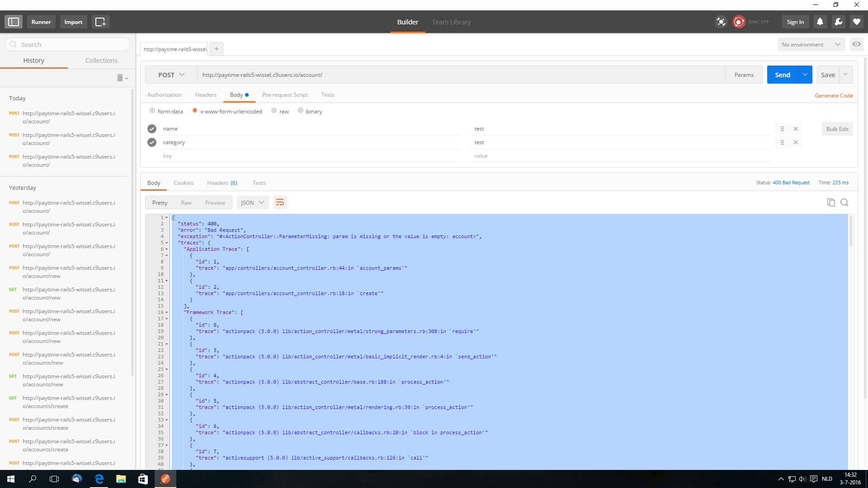Open environment quick look eye icon
This screenshot has width=868, height=488.
pos(856,44)
